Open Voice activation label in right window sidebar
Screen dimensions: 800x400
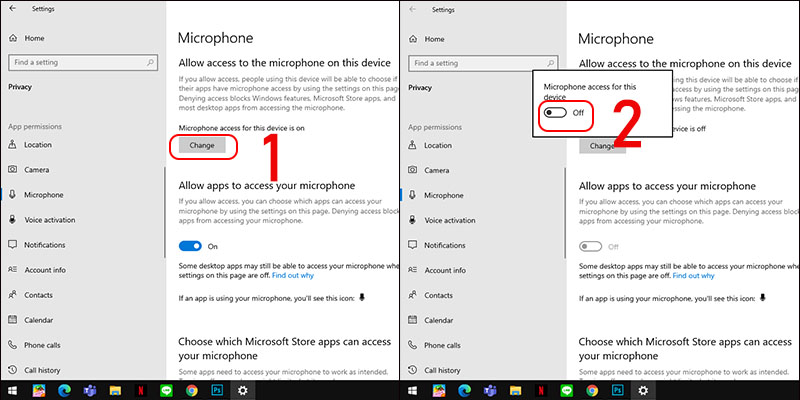tap(449, 220)
